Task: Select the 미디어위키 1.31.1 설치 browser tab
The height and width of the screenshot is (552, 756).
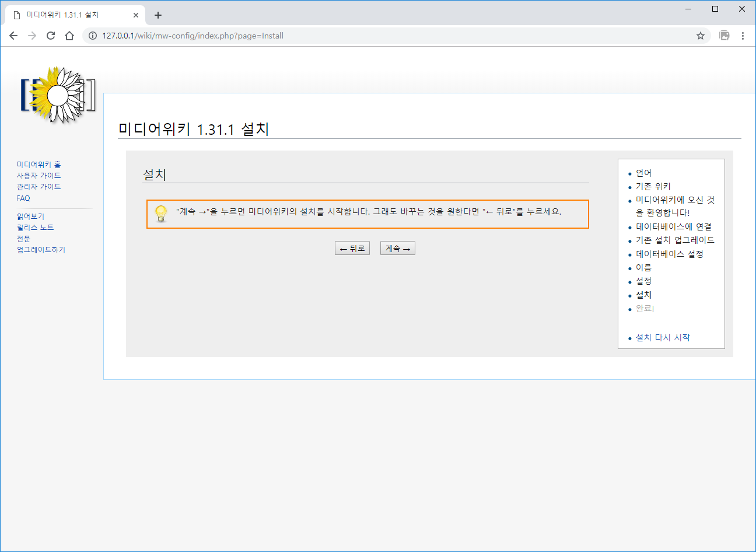Action: coord(75,15)
